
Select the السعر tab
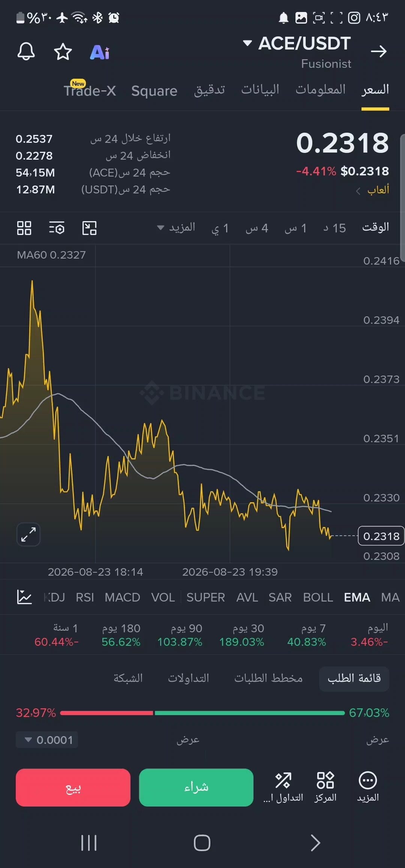[375, 90]
